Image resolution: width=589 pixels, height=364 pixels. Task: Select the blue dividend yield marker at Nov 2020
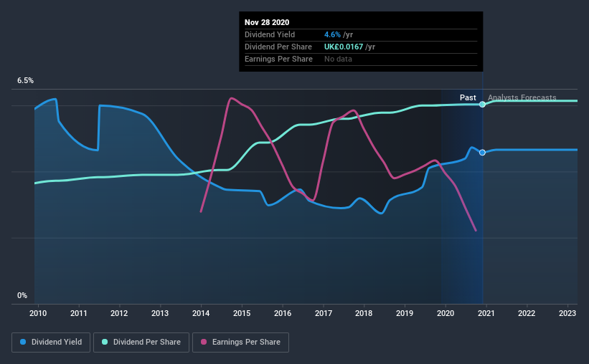pyautogui.click(x=482, y=153)
